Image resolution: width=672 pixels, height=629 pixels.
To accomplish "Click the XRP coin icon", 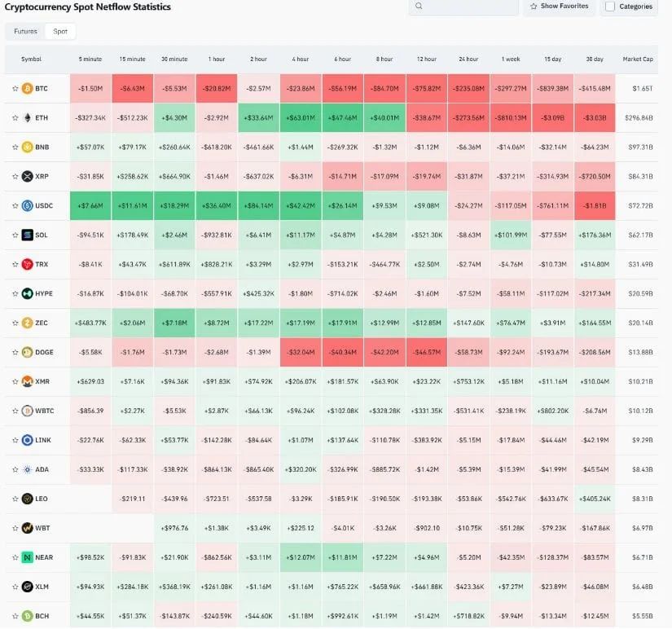I will [x=27, y=176].
